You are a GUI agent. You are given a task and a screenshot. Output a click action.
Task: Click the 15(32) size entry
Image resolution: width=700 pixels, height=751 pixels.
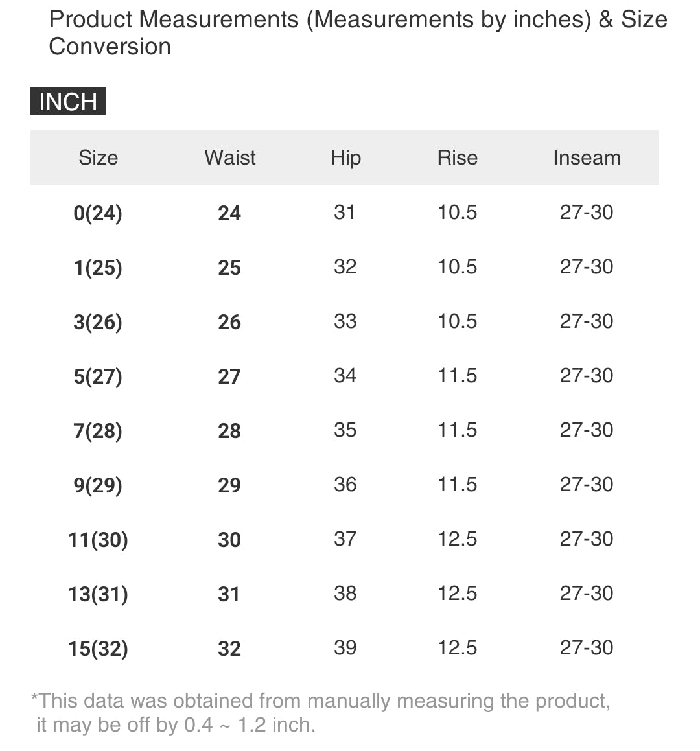click(x=98, y=649)
